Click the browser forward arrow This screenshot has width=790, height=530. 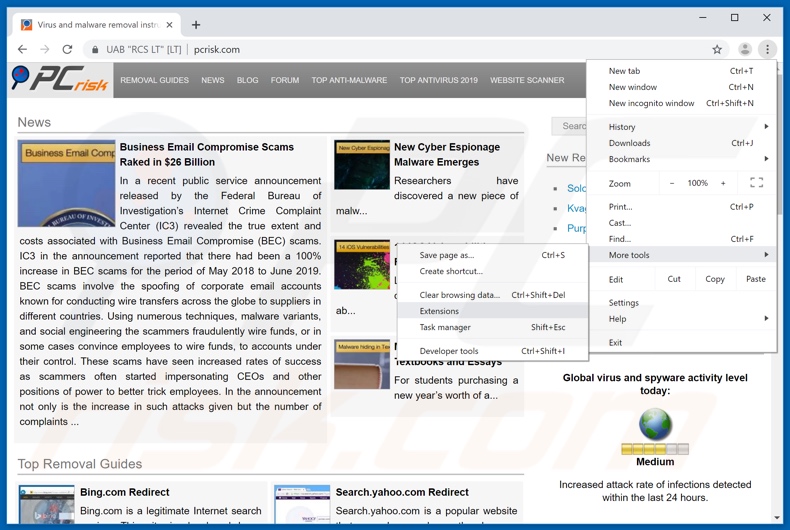[x=45, y=49]
